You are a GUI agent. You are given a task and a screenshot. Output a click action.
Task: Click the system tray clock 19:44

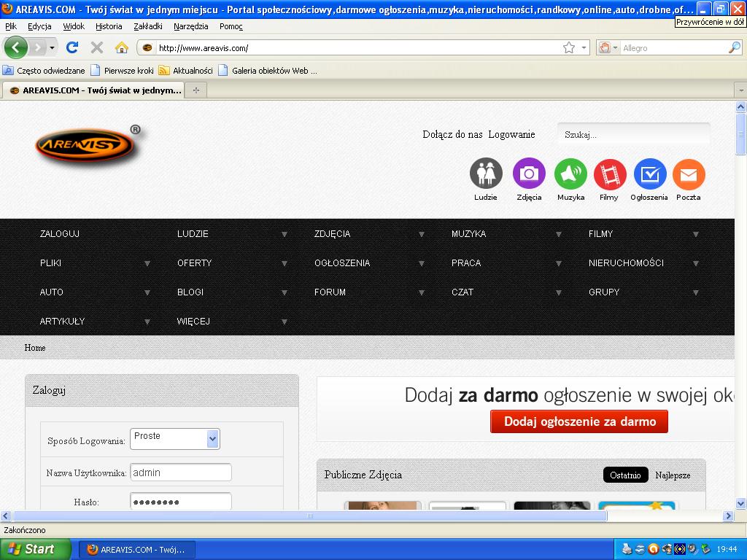click(727, 550)
